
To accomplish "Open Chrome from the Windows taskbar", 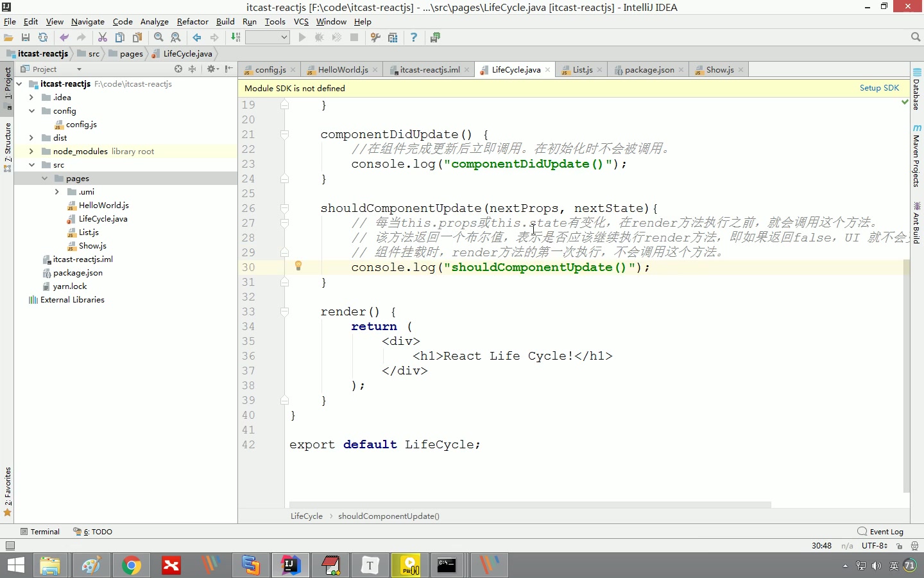I will point(132,565).
